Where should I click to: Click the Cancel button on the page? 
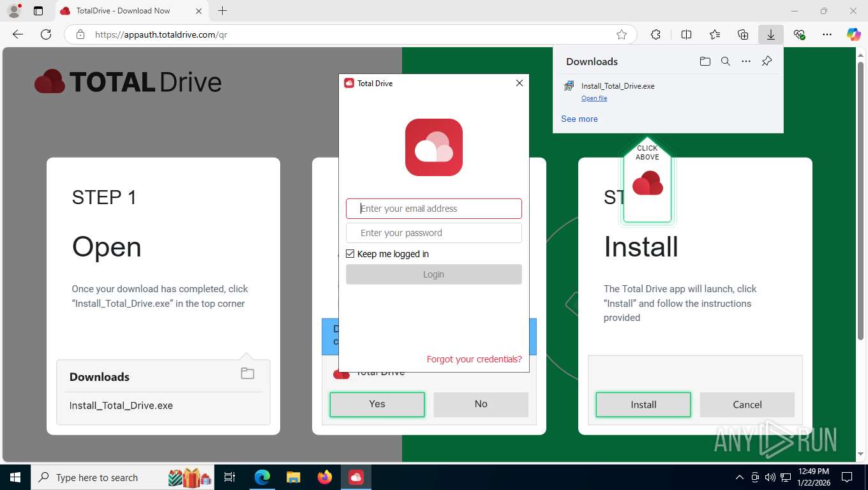[747, 405]
